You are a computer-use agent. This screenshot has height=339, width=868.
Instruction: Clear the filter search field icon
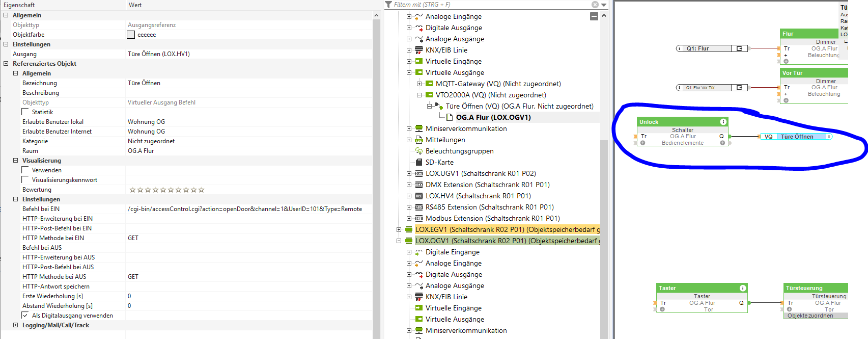coord(595,5)
